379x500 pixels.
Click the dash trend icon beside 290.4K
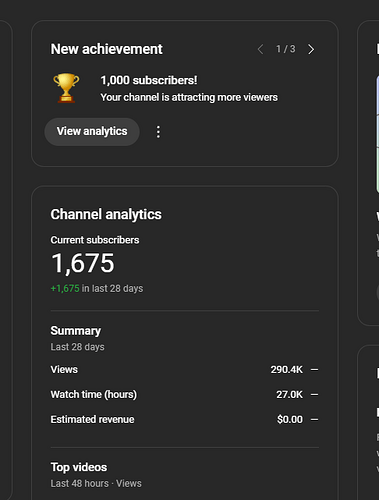(314, 370)
